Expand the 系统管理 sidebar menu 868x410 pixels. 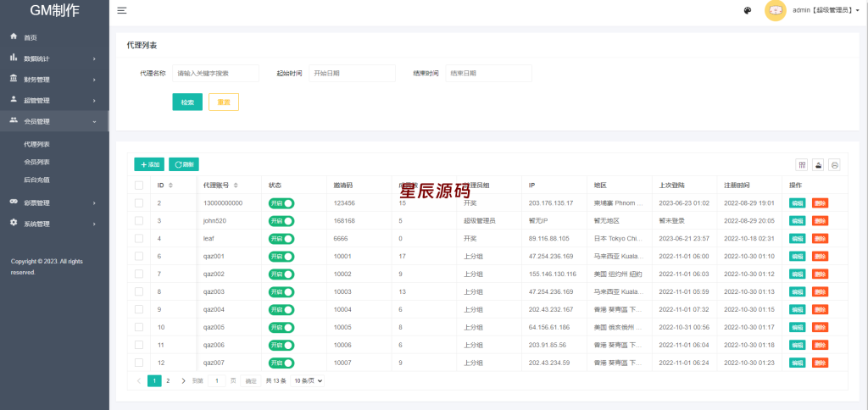point(54,224)
